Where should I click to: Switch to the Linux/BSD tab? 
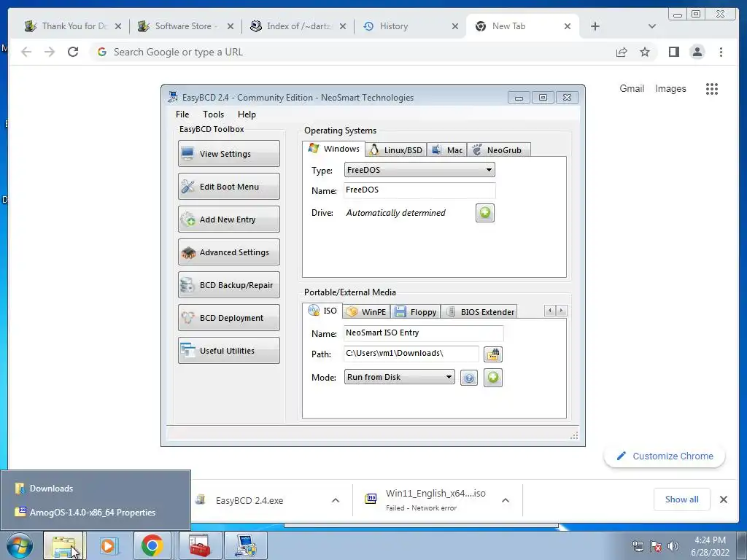[396, 150]
